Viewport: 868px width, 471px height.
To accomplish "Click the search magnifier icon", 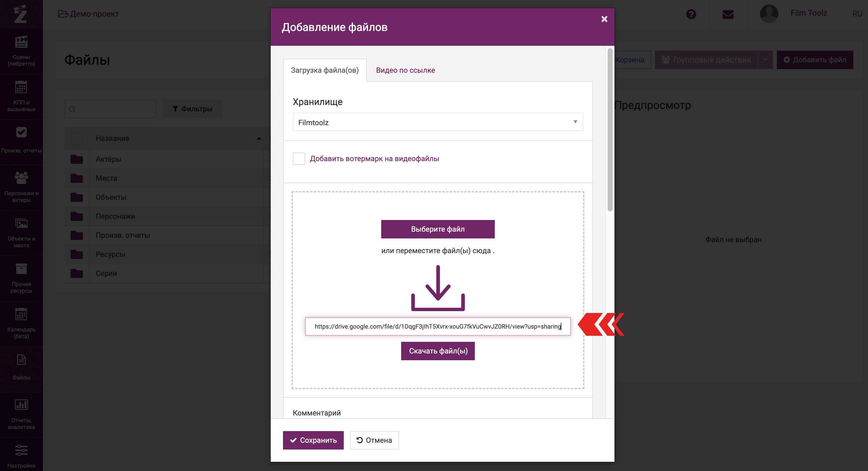I will pyautogui.click(x=72, y=109).
